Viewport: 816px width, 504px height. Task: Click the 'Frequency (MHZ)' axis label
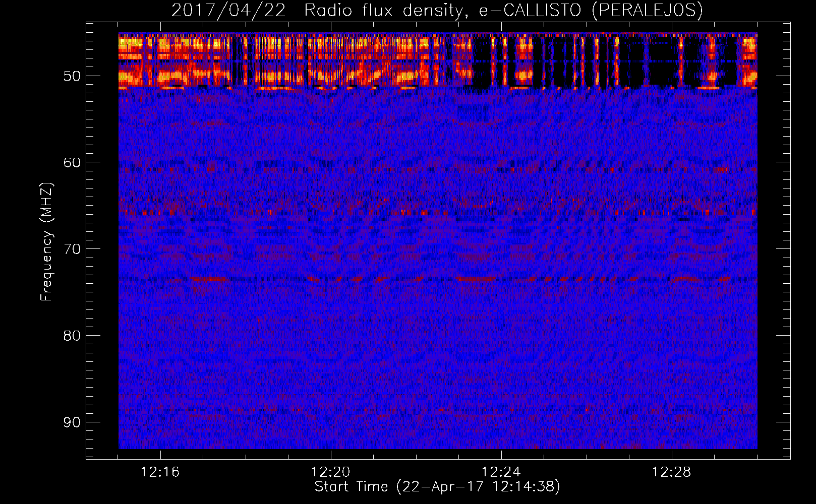pyautogui.click(x=46, y=242)
